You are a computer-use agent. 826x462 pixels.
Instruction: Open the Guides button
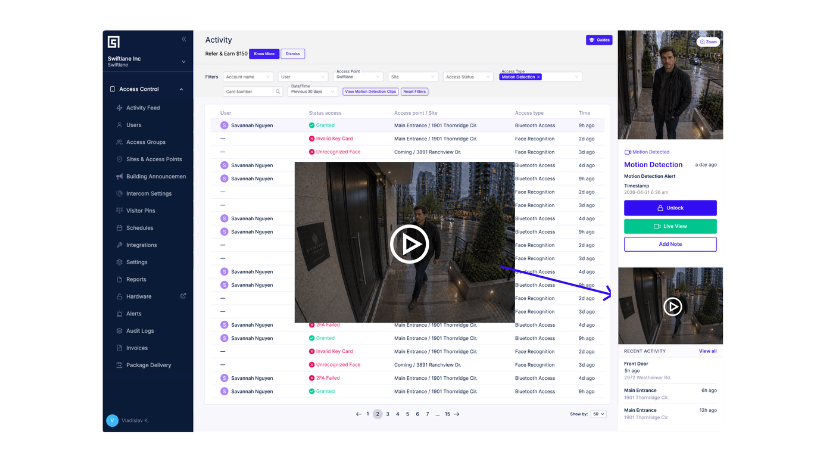pos(599,40)
